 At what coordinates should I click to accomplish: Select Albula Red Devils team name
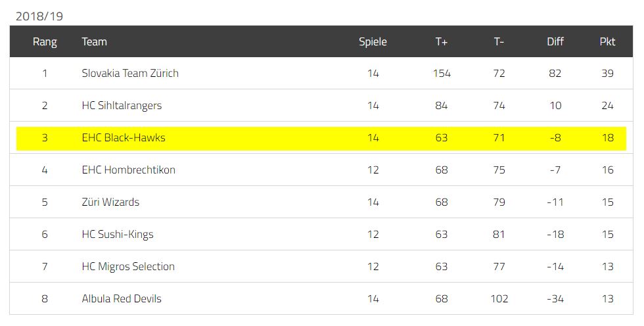point(121,298)
